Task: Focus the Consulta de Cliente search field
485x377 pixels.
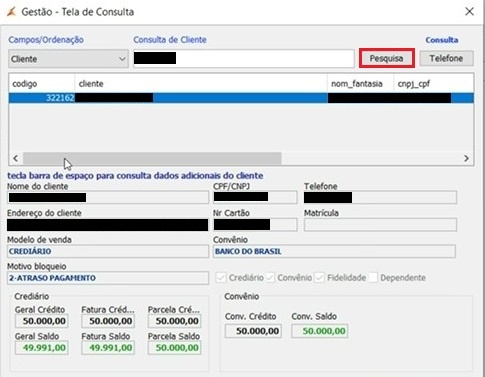Action: (244, 59)
